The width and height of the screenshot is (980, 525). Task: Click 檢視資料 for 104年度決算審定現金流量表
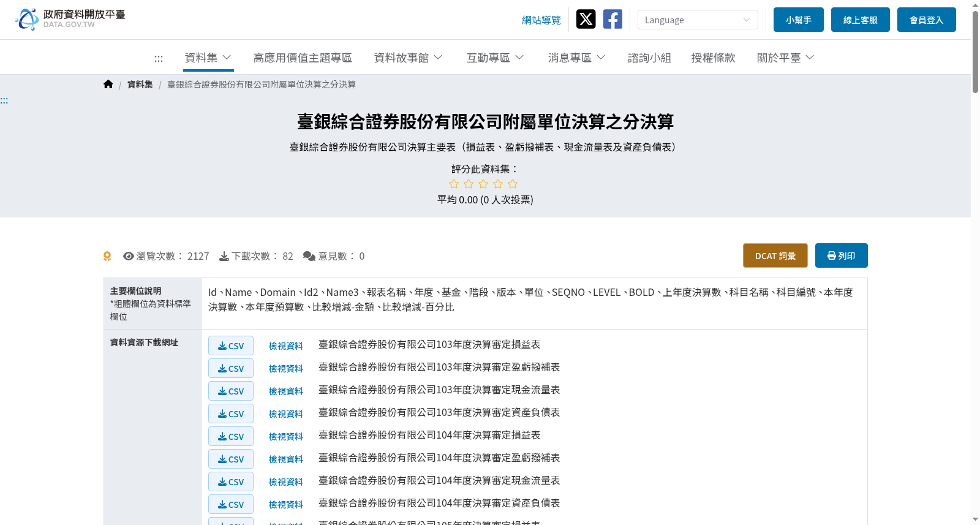286,482
